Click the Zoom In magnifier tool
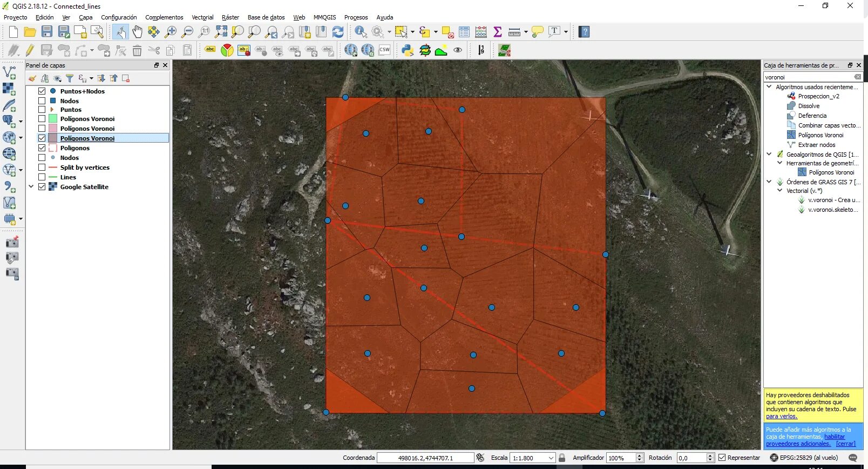 coord(171,32)
